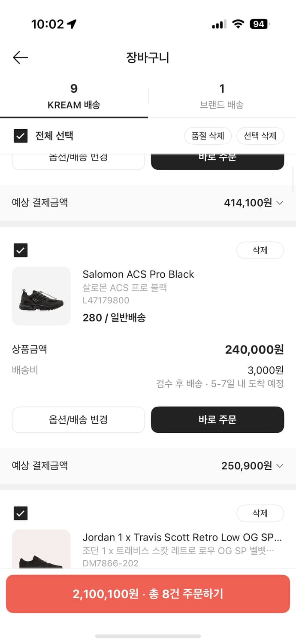Screen dimensions: 296x644
Task: Tap the location arrow next to the clock
Action: (70, 24)
